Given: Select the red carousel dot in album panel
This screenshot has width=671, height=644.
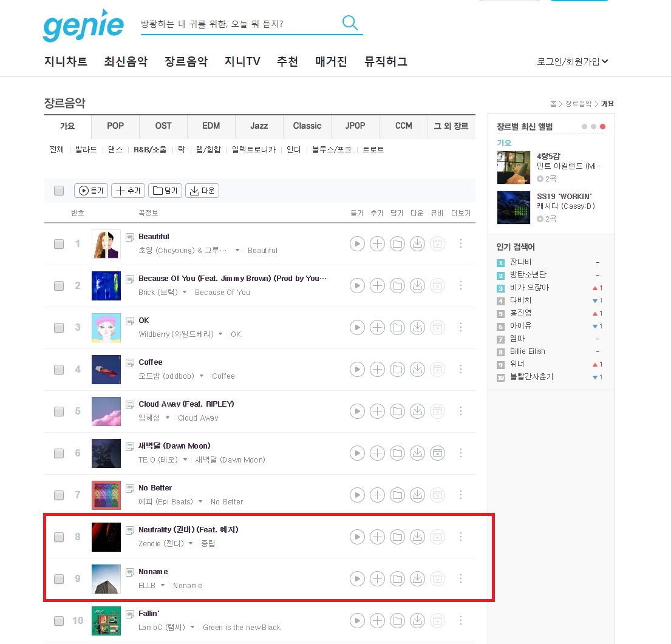Looking at the screenshot, I should click(602, 127).
